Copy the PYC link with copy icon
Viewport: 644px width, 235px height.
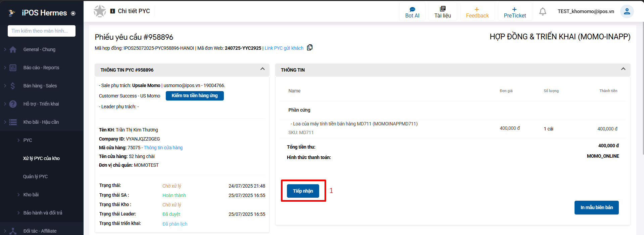310,47
